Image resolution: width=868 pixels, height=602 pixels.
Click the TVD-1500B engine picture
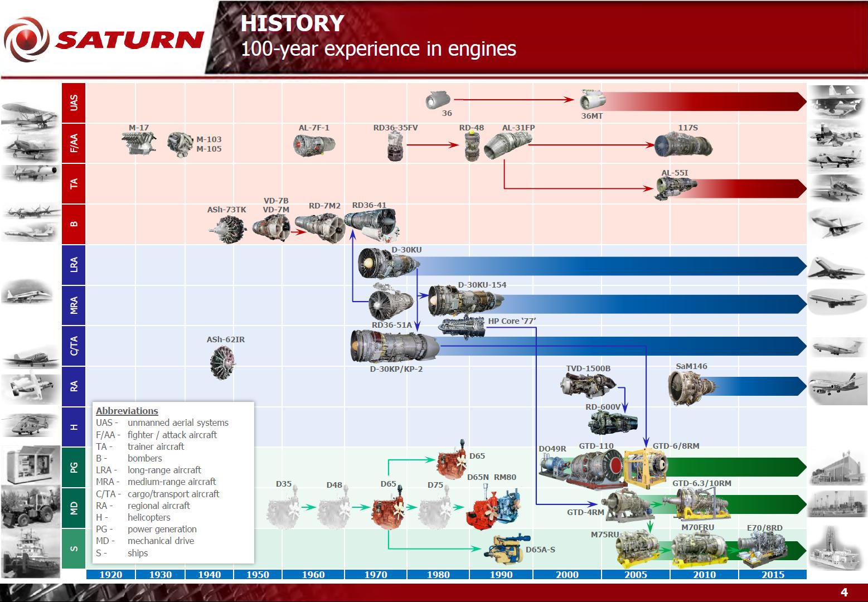click(588, 386)
